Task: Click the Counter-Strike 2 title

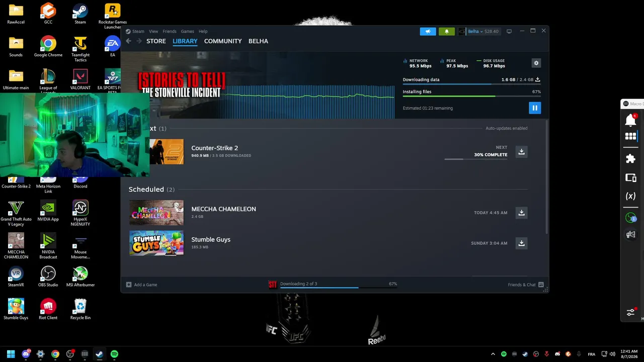Action: [215, 148]
